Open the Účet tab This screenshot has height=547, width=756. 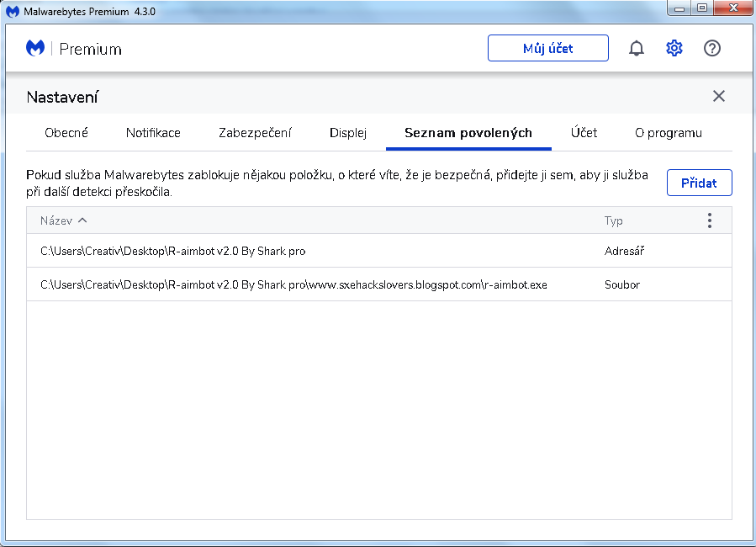pyautogui.click(x=584, y=133)
